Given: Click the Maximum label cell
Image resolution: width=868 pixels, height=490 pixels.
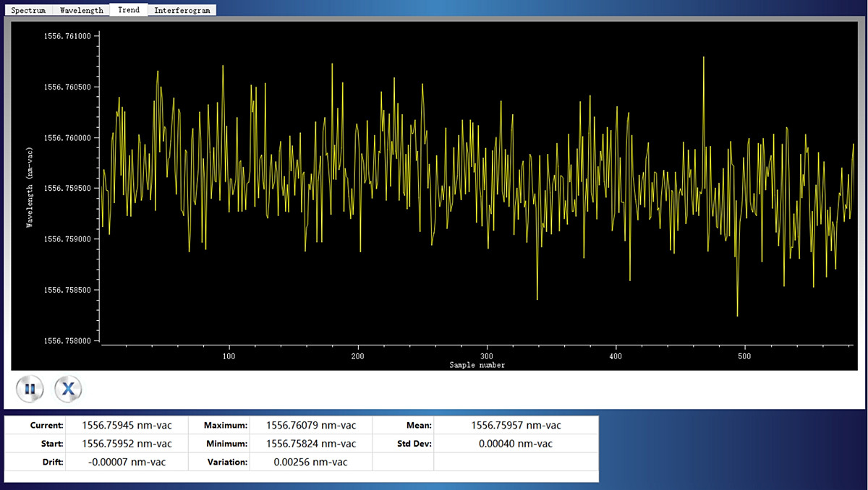Looking at the screenshot, I should (219, 425).
